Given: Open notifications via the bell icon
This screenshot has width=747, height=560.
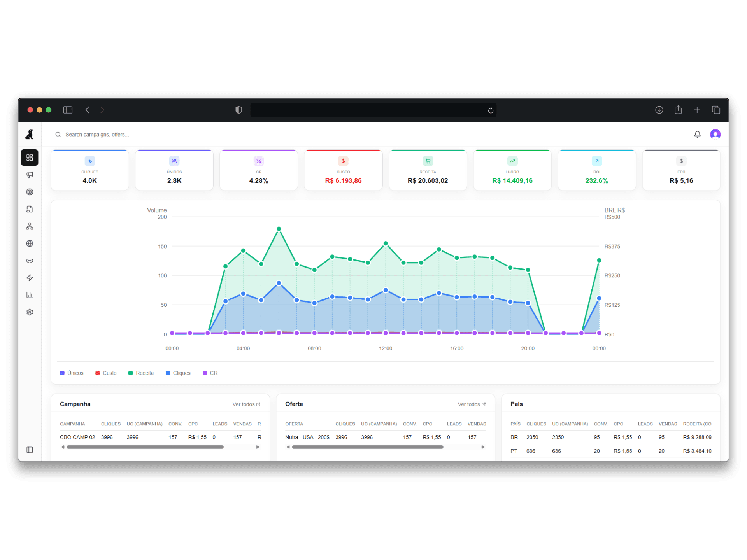Looking at the screenshot, I should tap(697, 134).
